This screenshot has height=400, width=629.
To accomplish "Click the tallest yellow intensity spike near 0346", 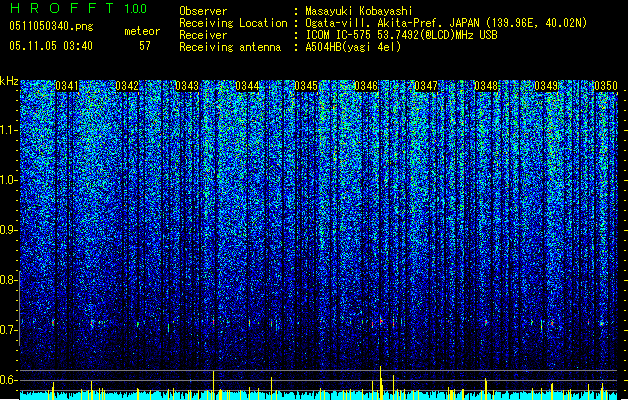I will point(381,382).
